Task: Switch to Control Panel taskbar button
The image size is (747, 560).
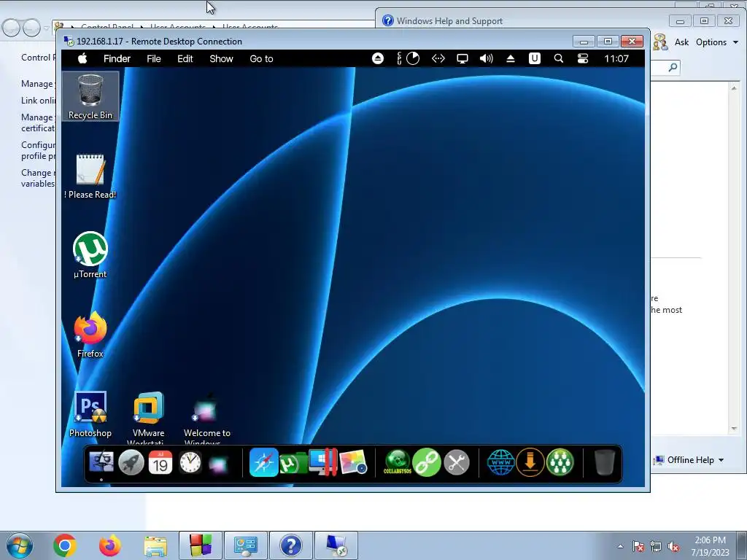Action: 246,545
